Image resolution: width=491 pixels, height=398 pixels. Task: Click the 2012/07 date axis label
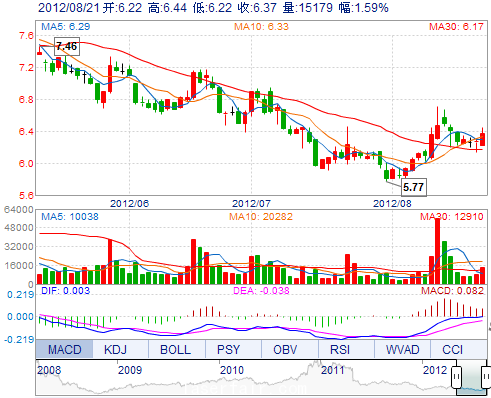(x=251, y=203)
